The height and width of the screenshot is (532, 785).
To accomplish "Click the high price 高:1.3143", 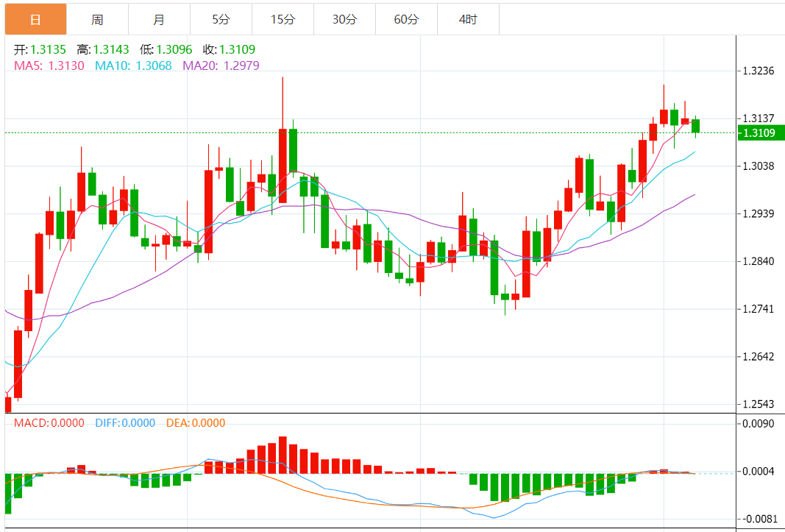I will pos(103,49).
